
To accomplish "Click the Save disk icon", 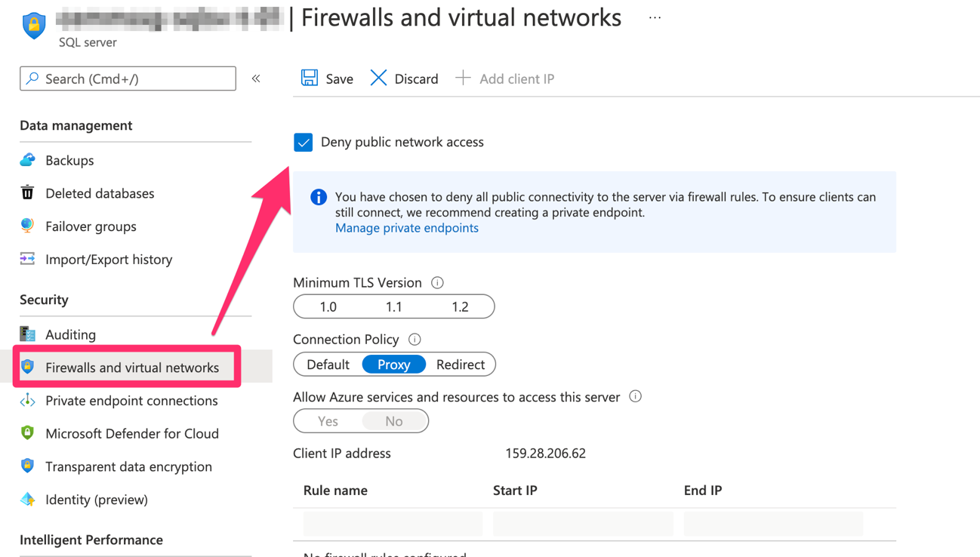I will (x=310, y=78).
